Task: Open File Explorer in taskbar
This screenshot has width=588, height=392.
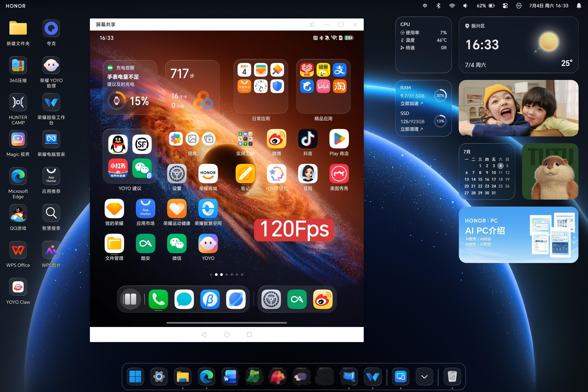Action: pyautogui.click(x=183, y=377)
